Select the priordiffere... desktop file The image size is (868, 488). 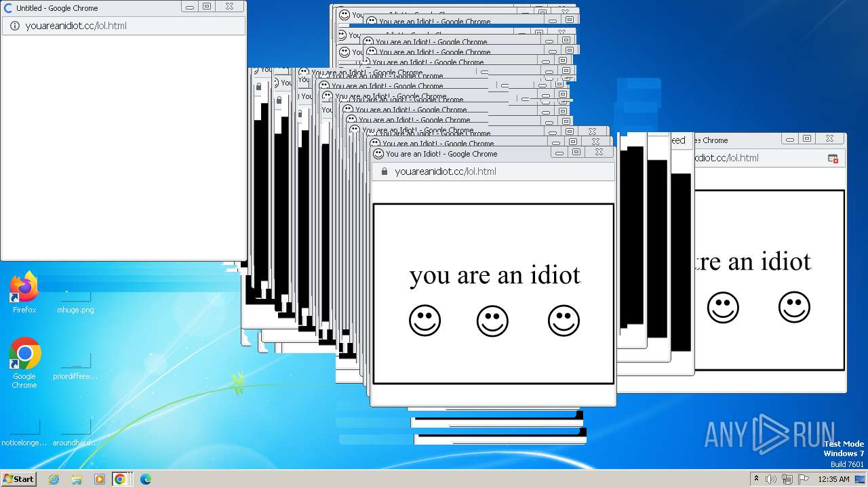tap(75, 366)
